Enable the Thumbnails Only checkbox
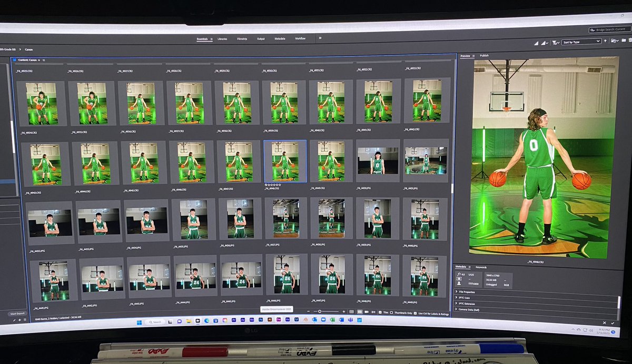This screenshot has height=364, width=632. point(391,312)
